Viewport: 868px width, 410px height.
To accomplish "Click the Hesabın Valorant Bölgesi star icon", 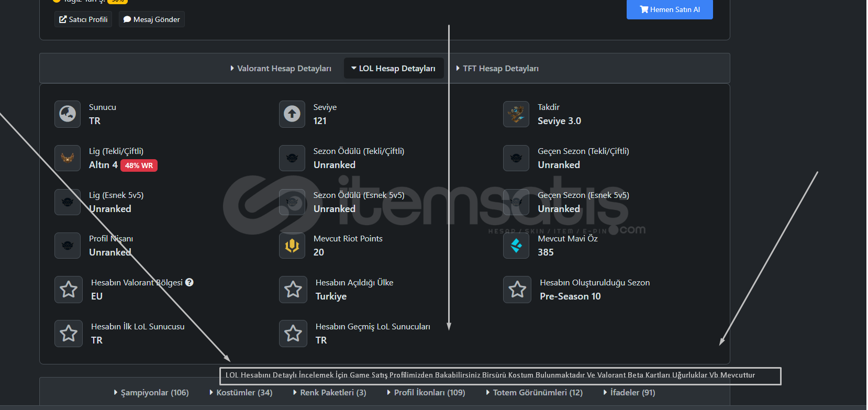I will coord(69,289).
